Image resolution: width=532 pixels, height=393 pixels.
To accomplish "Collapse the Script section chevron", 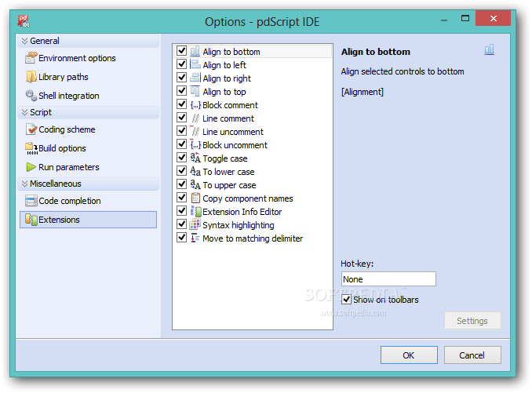I will [x=24, y=112].
